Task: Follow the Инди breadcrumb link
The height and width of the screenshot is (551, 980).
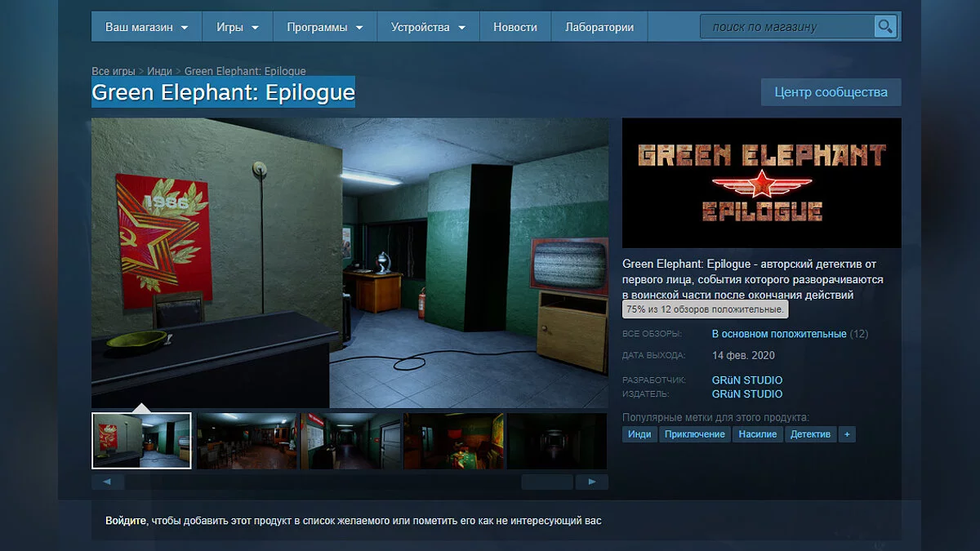Action: point(159,72)
